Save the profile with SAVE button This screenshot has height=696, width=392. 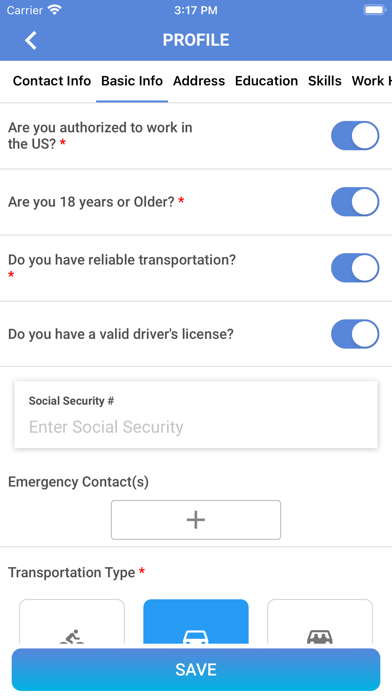(196, 669)
